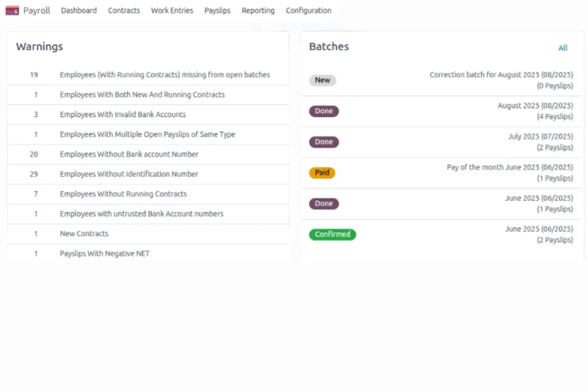588x392 pixels.
Task: Click count 20 for missing bank accounts
Action: [34, 154]
